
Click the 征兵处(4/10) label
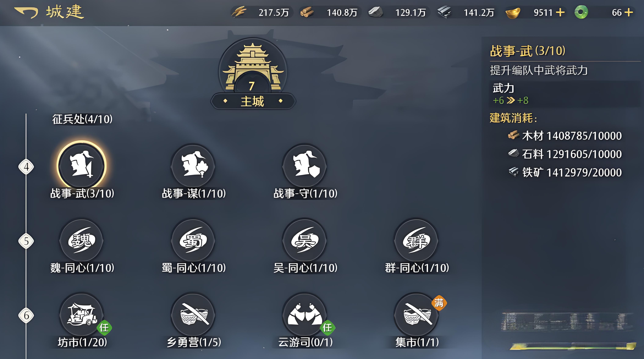coord(82,119)
